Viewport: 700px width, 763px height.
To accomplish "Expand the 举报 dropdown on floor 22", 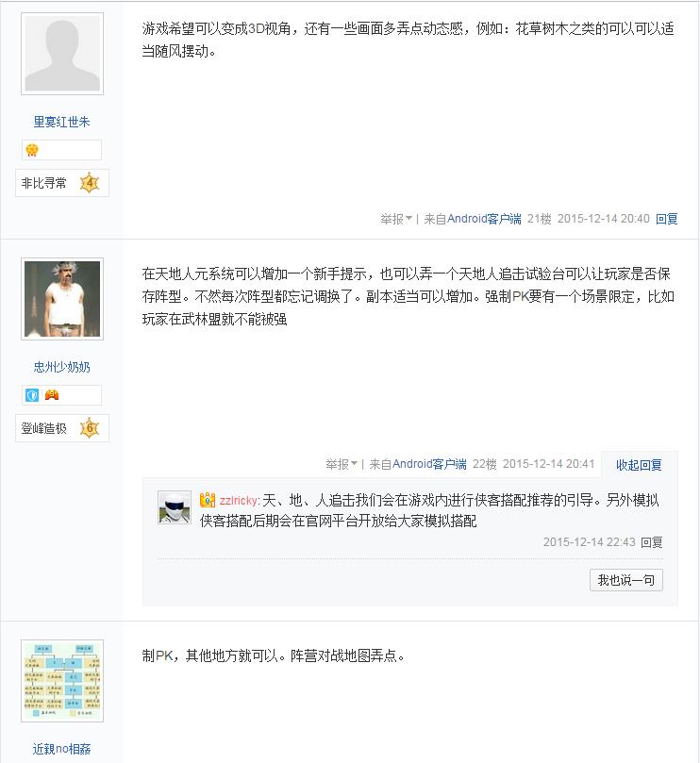I will point(342,464).
